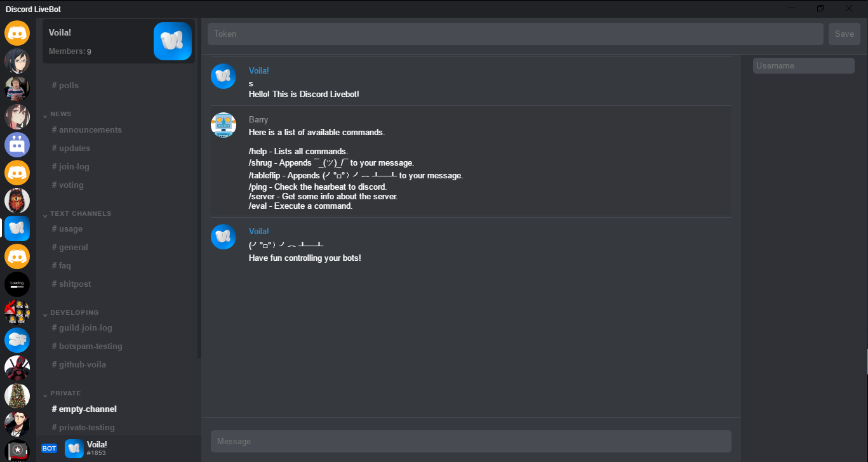Select the blue robot server icon in sidebar
The image size is (868, 462).
[17, 144]
